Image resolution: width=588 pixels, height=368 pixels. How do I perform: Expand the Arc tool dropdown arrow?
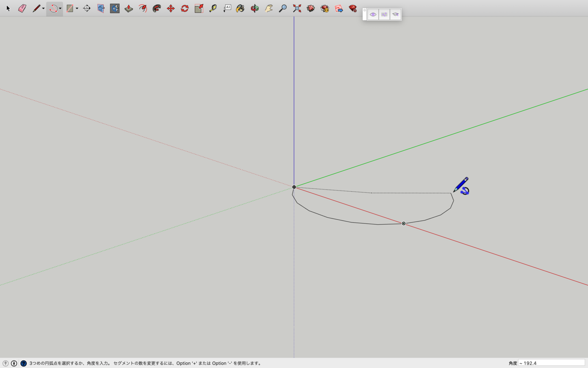click(60, 9)
